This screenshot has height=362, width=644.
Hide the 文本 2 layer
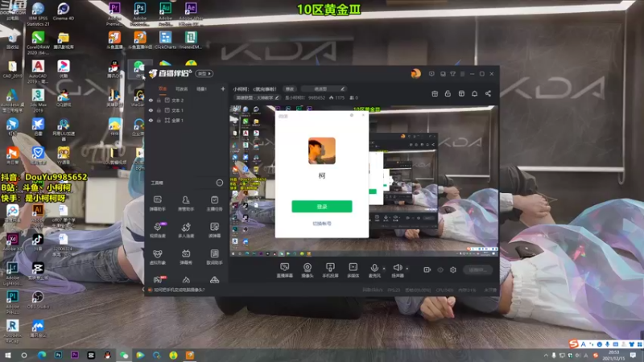[151, 100]
